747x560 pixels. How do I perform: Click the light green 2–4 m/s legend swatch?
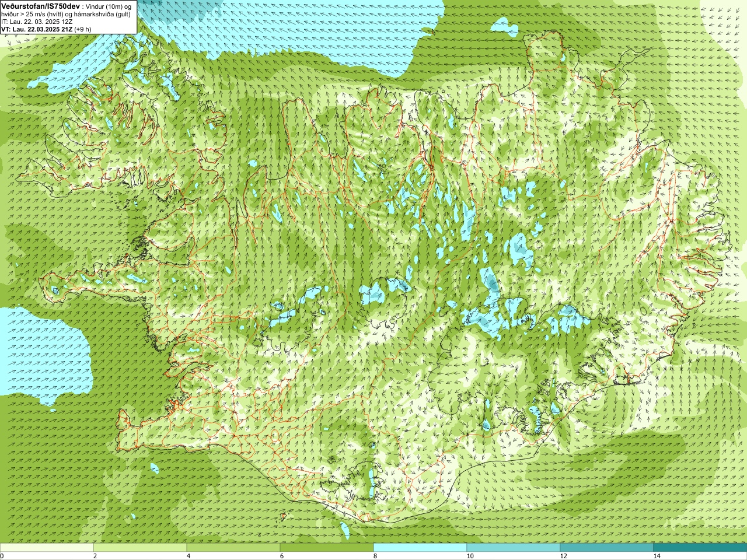140,548
